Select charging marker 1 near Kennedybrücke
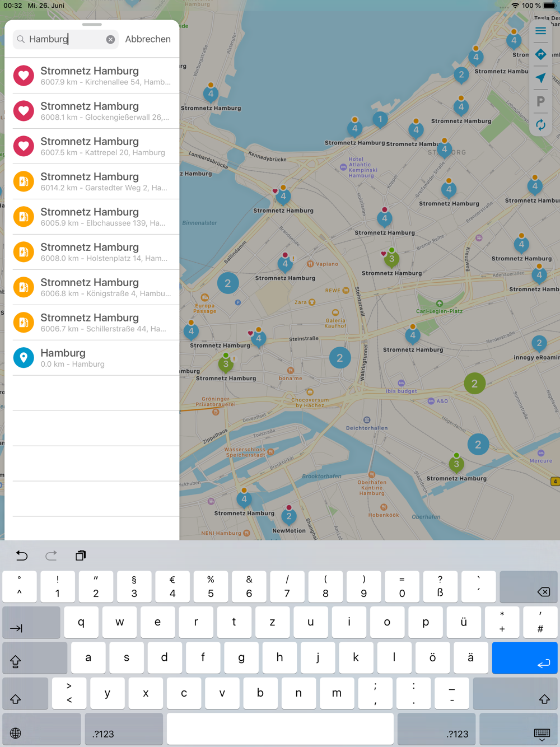 380,119
